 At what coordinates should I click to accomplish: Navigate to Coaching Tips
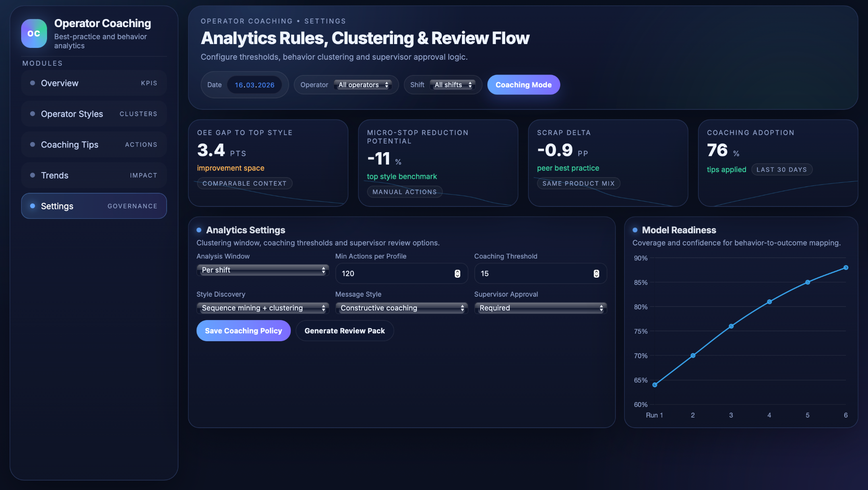[94, 145]
